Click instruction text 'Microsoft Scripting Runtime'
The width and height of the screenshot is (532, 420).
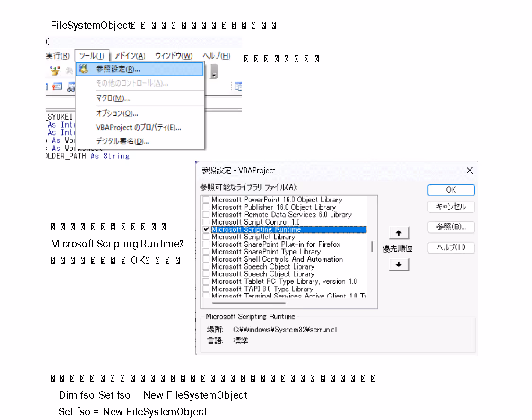click(115, 244)
